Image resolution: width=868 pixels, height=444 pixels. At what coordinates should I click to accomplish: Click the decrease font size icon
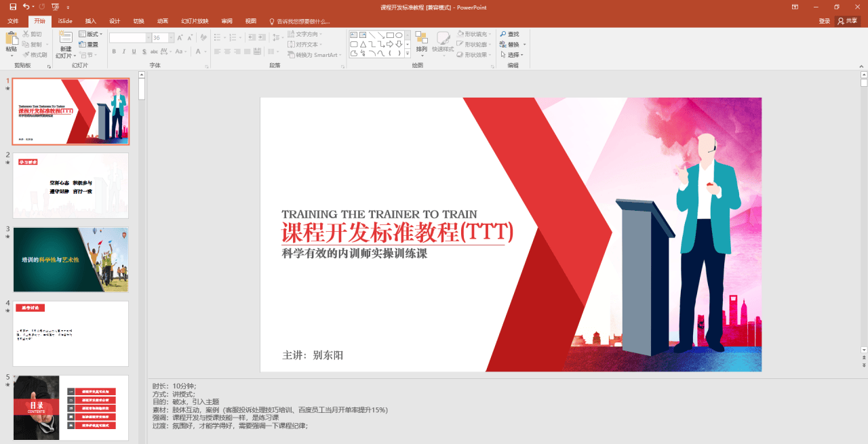point(189,38)
